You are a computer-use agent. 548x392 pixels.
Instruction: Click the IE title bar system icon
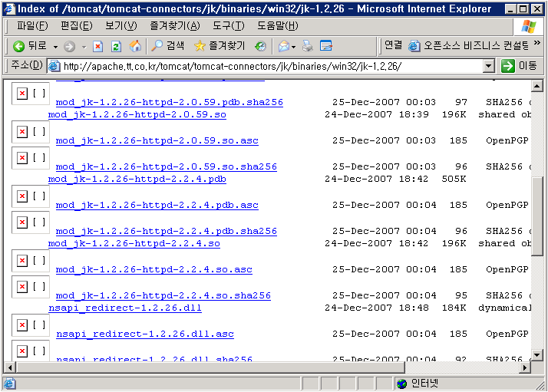click(x=9, y=8)
